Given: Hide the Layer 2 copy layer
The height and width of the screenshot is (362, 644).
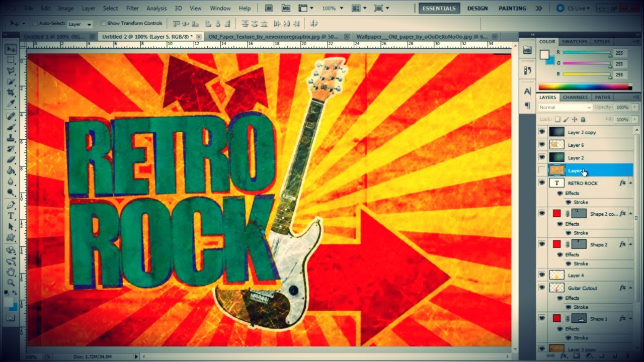Looking at the screenshot, I should pos(542,132).
